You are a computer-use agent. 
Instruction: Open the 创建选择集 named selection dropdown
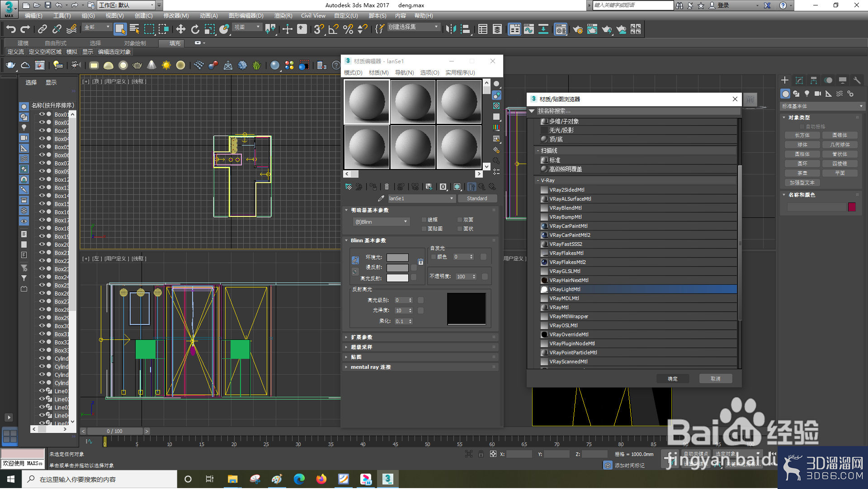pyautogui.click(x=413, y=27)
